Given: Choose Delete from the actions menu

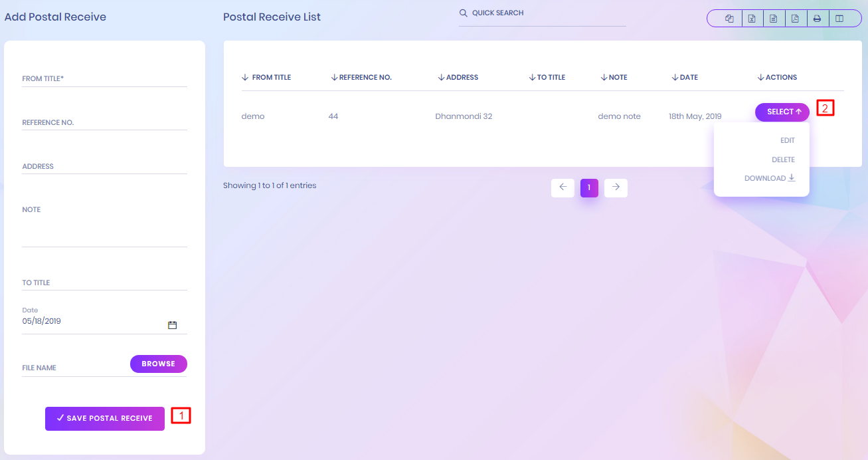Looking at the screenshot, I should click(783, 160).
